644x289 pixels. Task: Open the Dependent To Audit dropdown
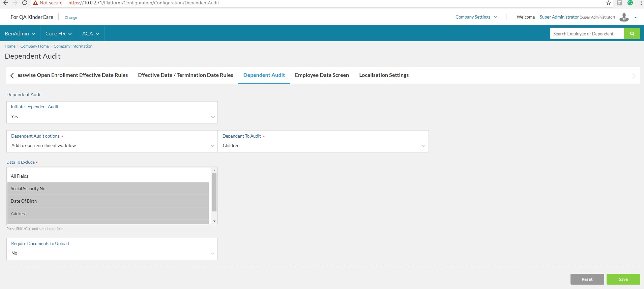tap(323, 145)
